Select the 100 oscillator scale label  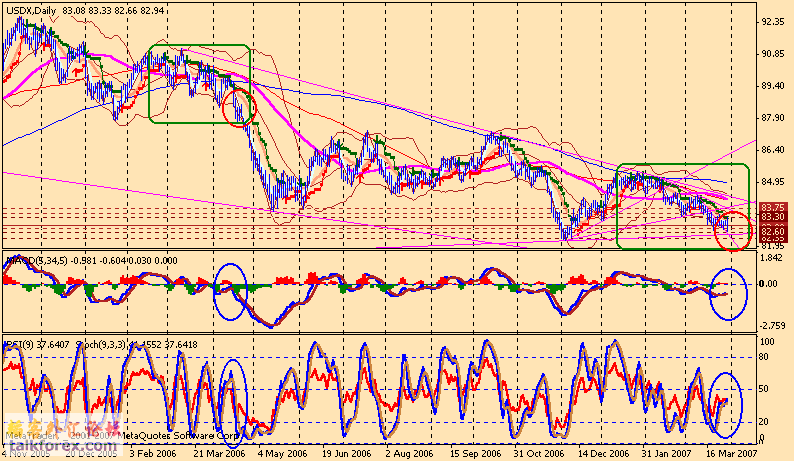768,342
